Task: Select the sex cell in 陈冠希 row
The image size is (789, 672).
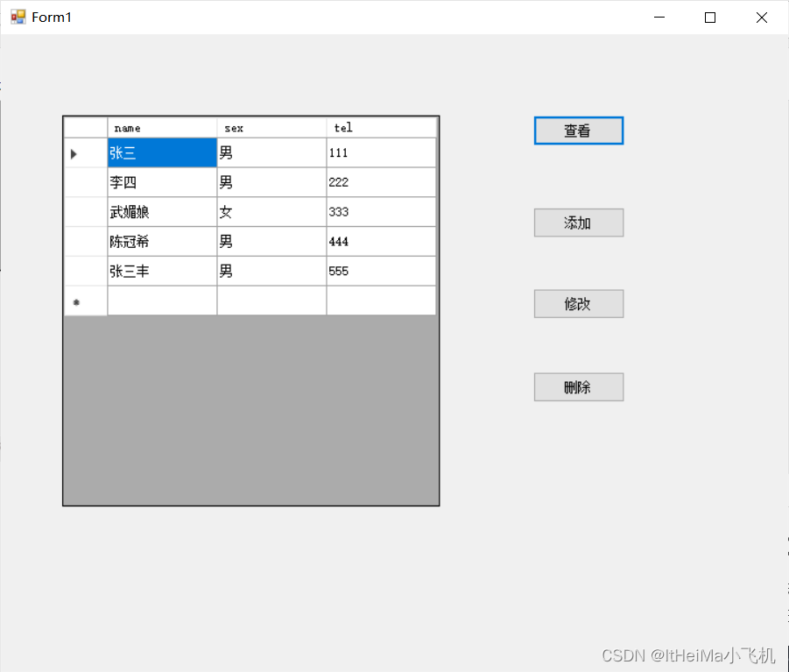Action: [271, 242]
